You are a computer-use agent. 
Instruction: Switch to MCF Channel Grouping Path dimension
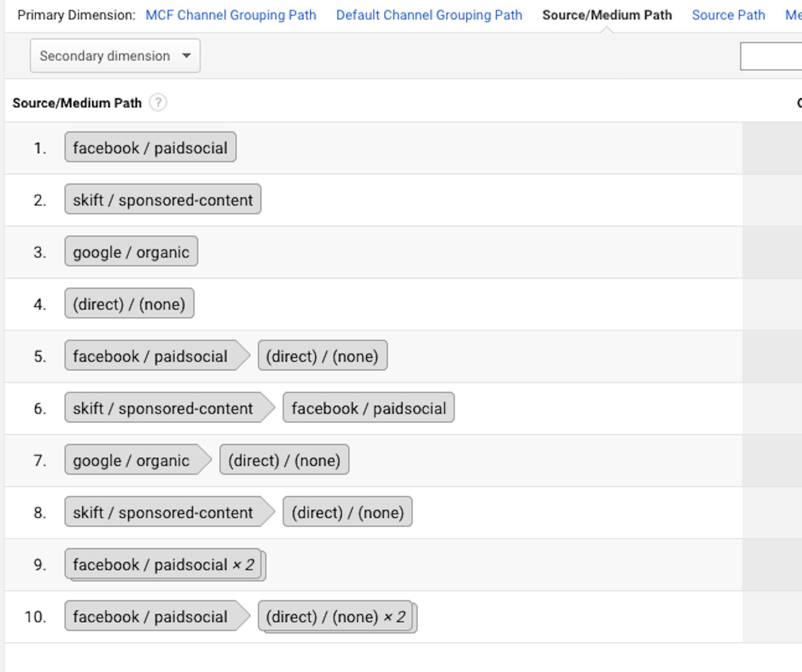(x=231, y=15)
